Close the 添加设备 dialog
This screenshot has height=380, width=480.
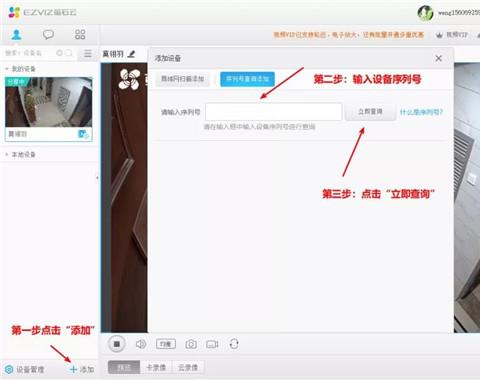(439, 58)
